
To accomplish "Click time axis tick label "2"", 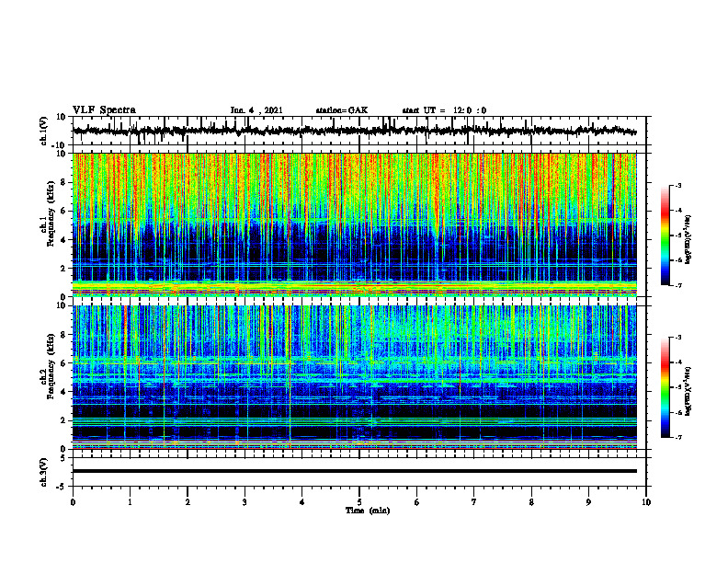I will tap(188, 502).
